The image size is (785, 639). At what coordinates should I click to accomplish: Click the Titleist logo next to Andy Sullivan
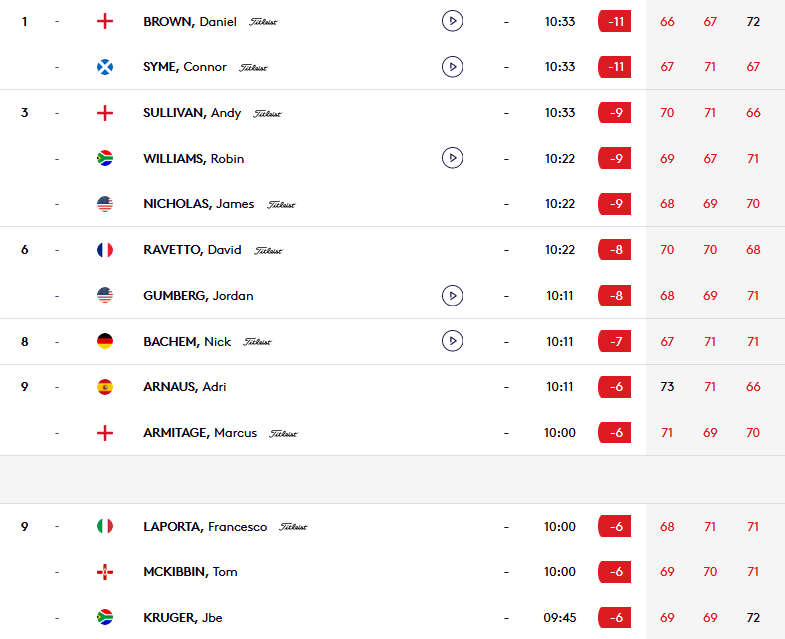(x=267, y=114)
